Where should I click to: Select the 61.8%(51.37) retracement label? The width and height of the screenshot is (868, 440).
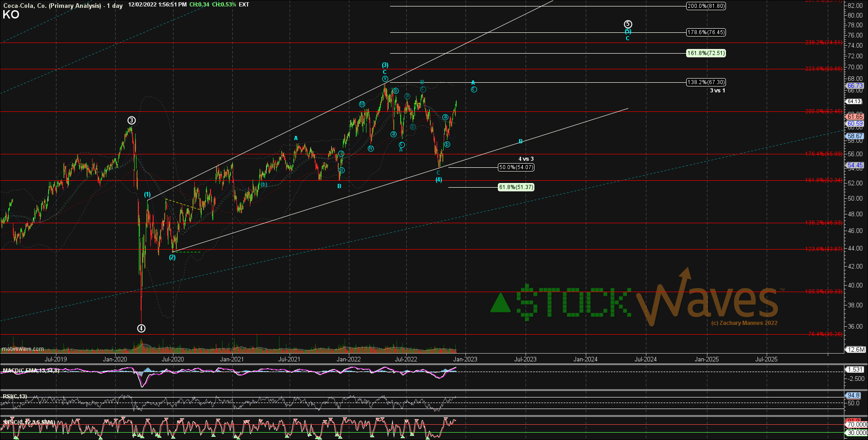(x=516, y=187)
